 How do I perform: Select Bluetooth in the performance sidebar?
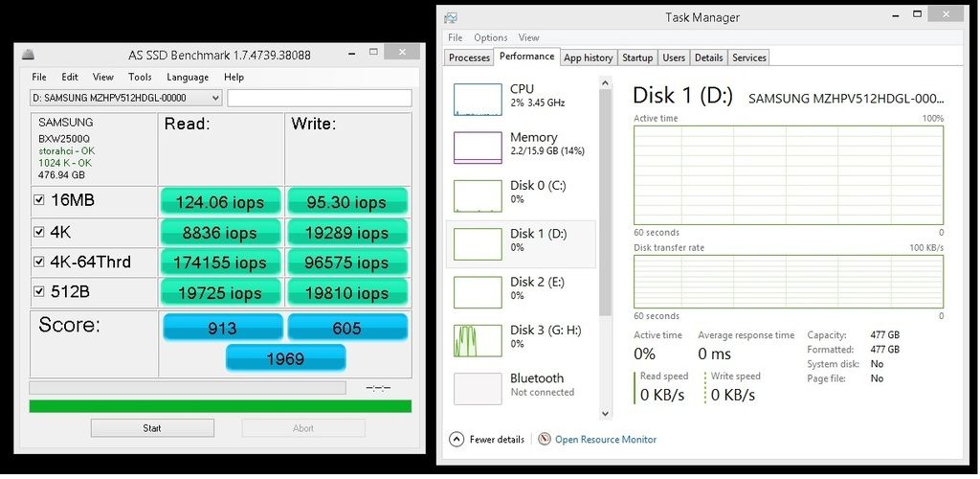click(x=521, y=388)
